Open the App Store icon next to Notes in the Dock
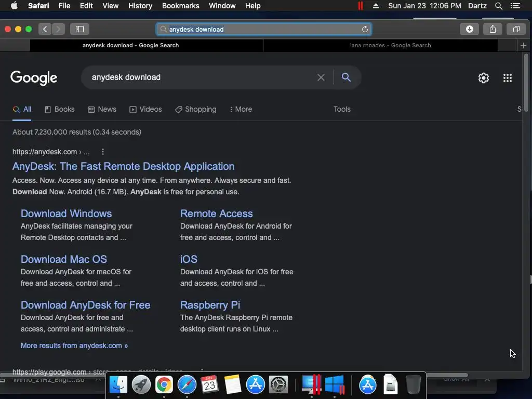 (x=255, y=385)
